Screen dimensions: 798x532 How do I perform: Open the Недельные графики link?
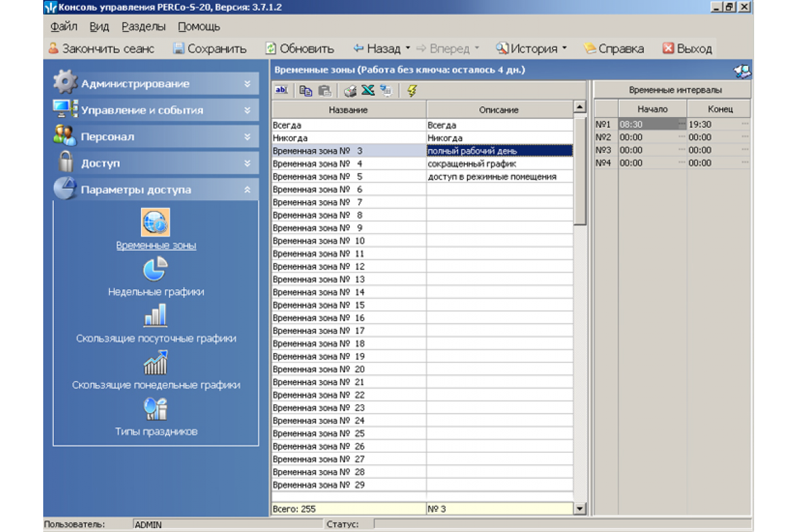pos(156,292)
